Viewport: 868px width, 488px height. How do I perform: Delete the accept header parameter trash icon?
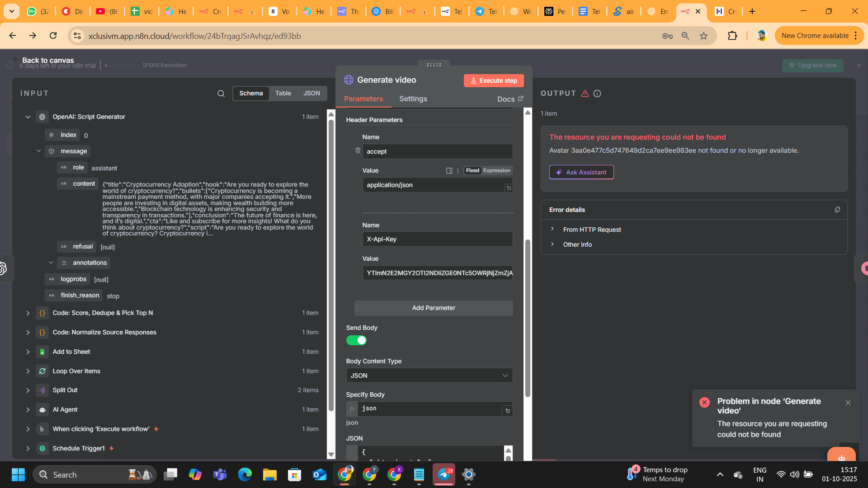[x=358, y=150]
